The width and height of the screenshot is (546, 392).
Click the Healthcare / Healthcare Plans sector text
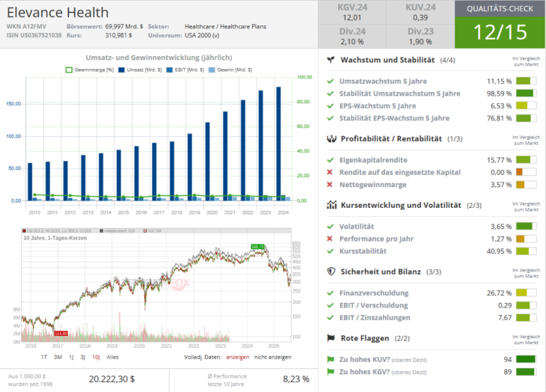[225, 26]
